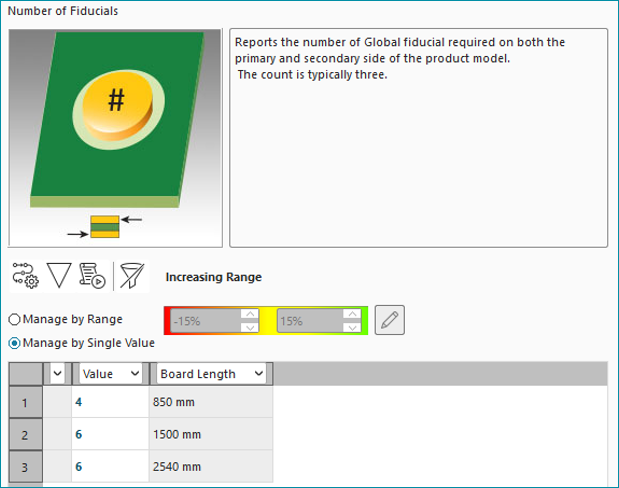Click value 6 in row 2

tap(110, 434)
